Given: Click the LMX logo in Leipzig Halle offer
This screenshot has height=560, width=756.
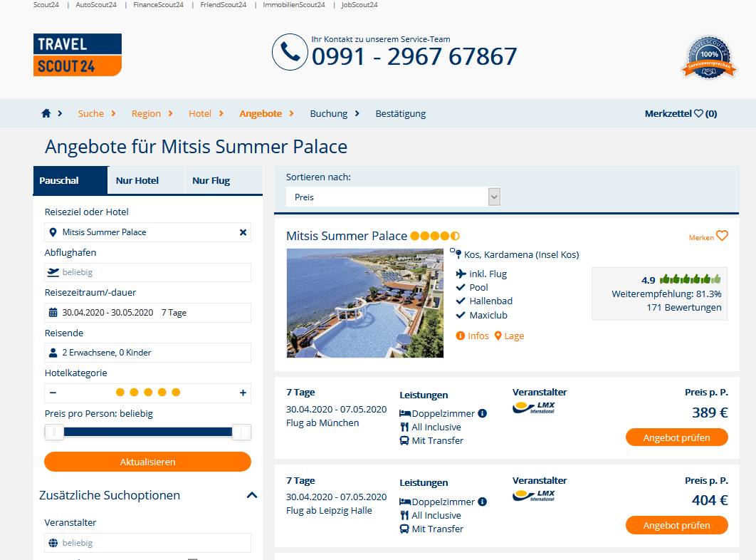Looking at the screenshot, I should pos(534,495).
